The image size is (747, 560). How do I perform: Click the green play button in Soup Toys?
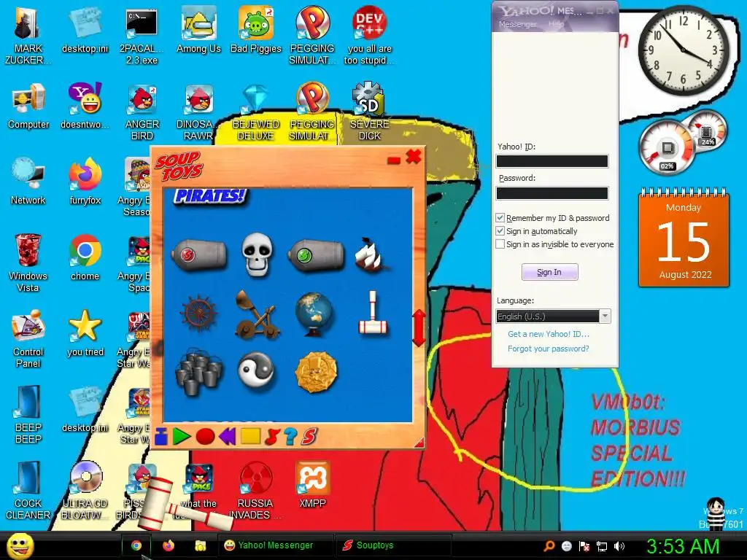coord(182,436)
